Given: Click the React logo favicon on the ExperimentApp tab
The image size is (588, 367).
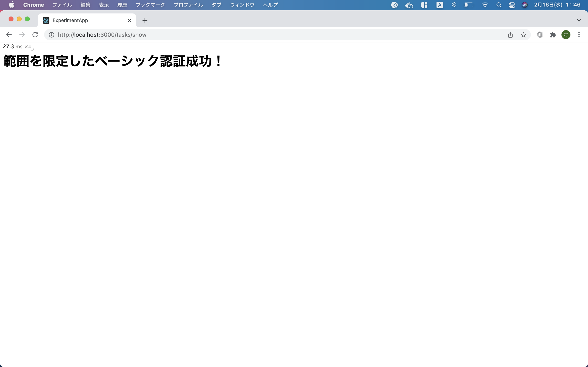Looking at the screenshot, I should (46, 20).
